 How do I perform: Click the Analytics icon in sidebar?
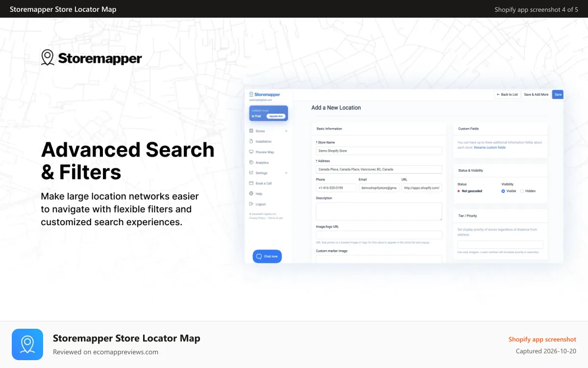tap(251, 162)
